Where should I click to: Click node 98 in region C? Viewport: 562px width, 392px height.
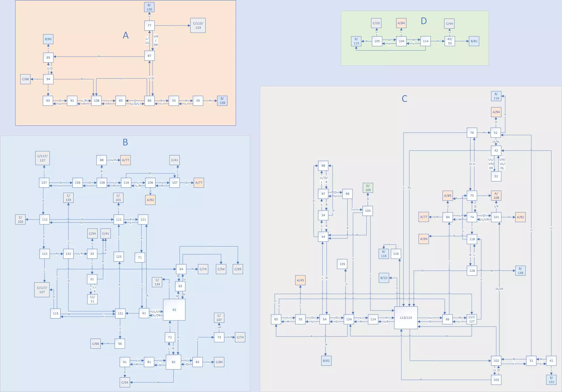point(323,166)
